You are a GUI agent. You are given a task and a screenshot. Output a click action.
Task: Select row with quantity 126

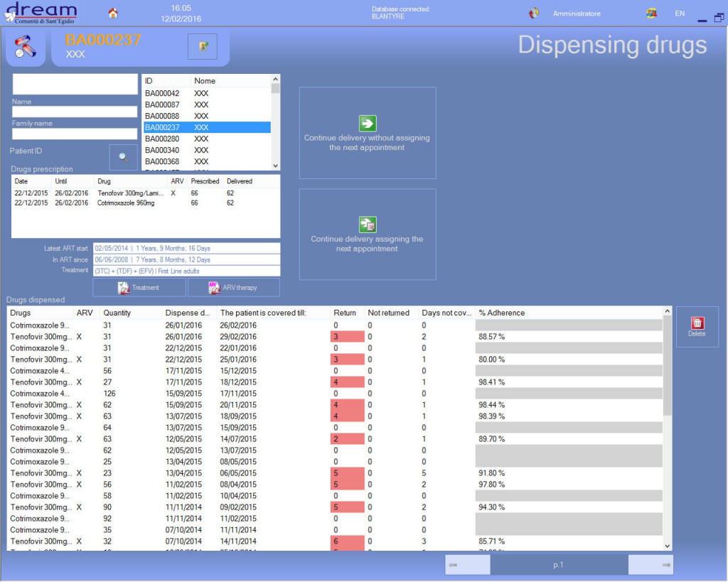(x=336, y=394)
